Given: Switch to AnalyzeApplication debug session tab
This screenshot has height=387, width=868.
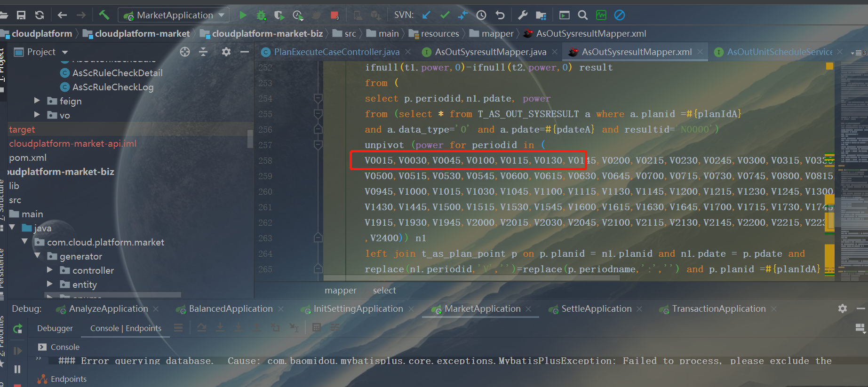Looking at the screenshot, I should [108, 309].
